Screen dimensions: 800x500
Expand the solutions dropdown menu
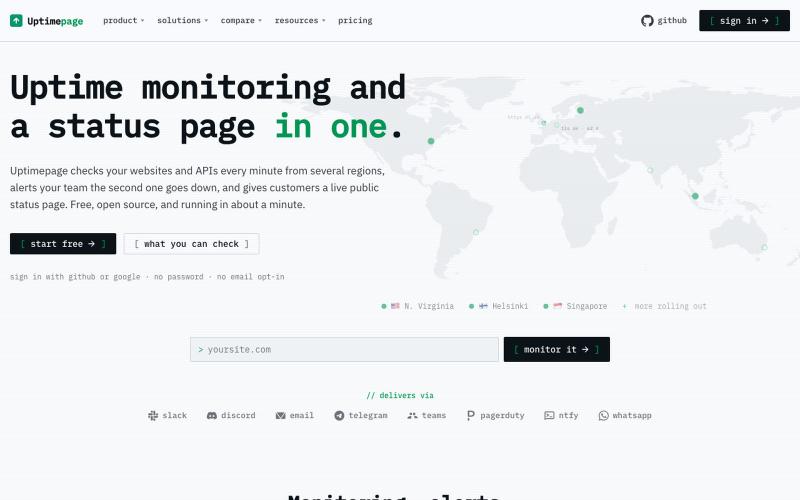182,20
